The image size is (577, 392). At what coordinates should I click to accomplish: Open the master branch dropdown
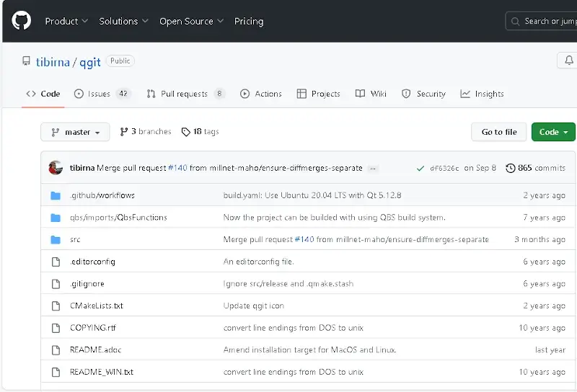75,132
